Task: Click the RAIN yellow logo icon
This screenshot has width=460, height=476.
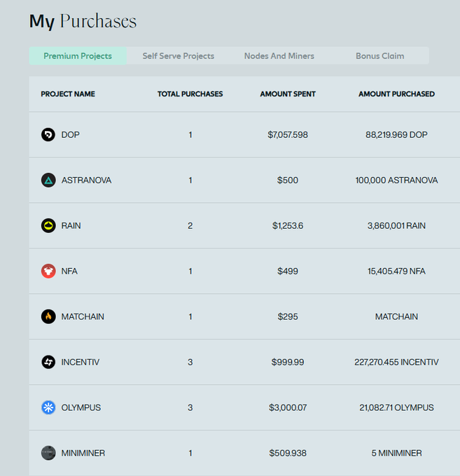Action: pyautogui.click(x=48, y=225)
